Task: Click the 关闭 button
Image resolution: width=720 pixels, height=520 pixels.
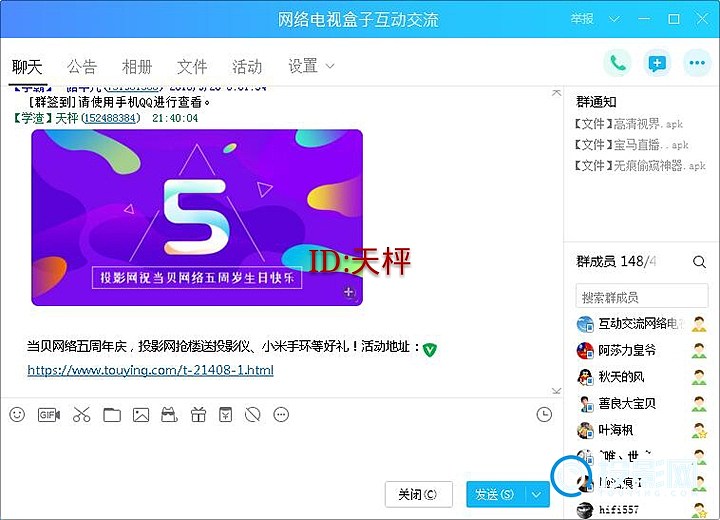Action: (417, 494)
